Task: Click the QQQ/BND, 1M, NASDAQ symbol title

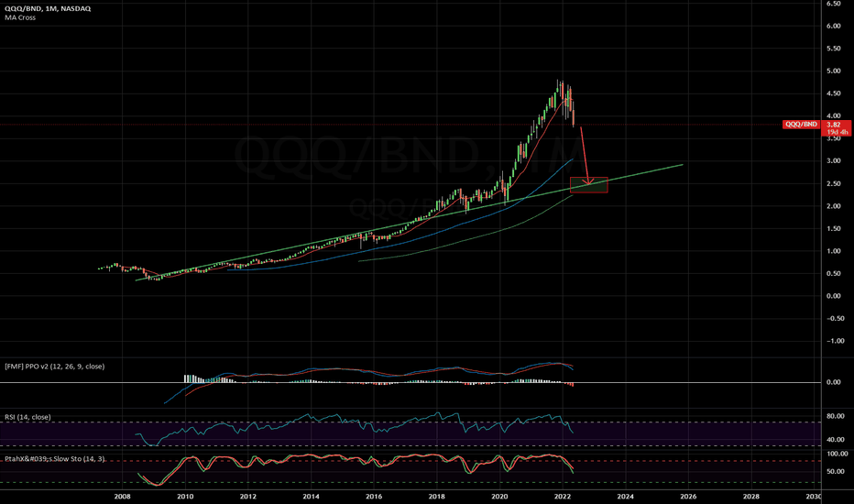Action: pos(48,9)
